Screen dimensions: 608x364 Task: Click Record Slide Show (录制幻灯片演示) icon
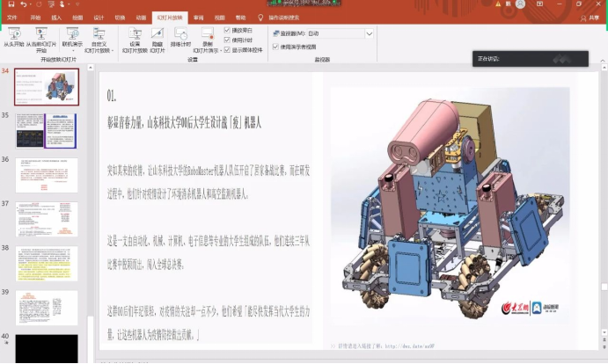(208, 34)
